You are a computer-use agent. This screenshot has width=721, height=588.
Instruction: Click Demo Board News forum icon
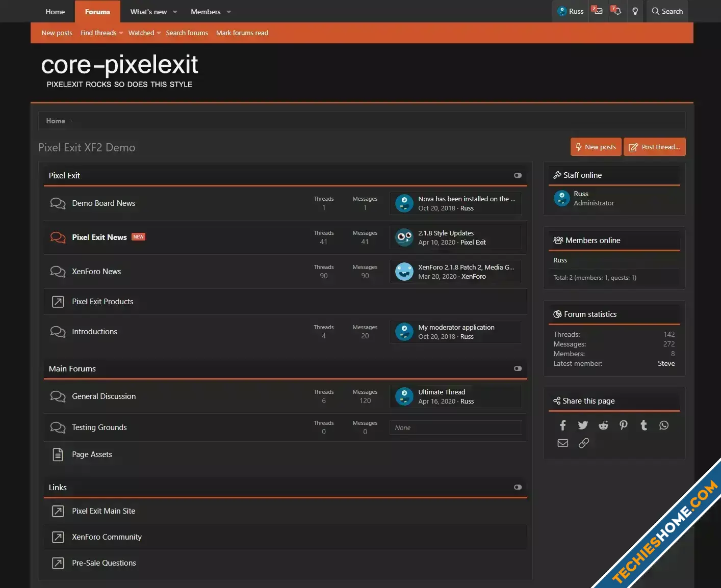click(58, 203)
